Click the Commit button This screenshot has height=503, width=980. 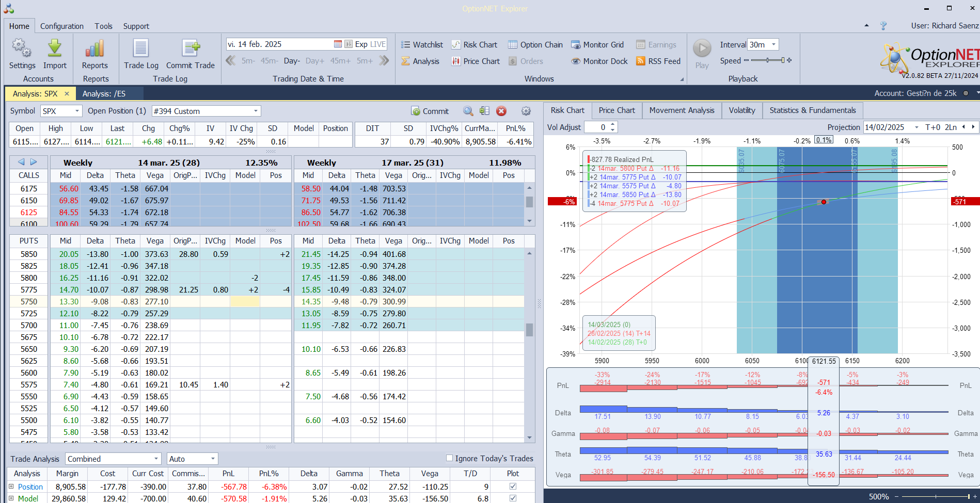(430, 111)
